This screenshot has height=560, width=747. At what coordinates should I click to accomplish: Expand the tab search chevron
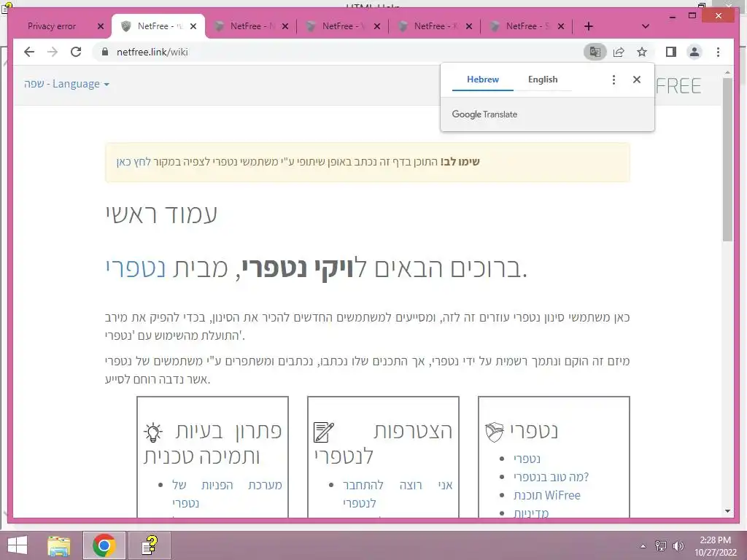(x=646, y=26)
